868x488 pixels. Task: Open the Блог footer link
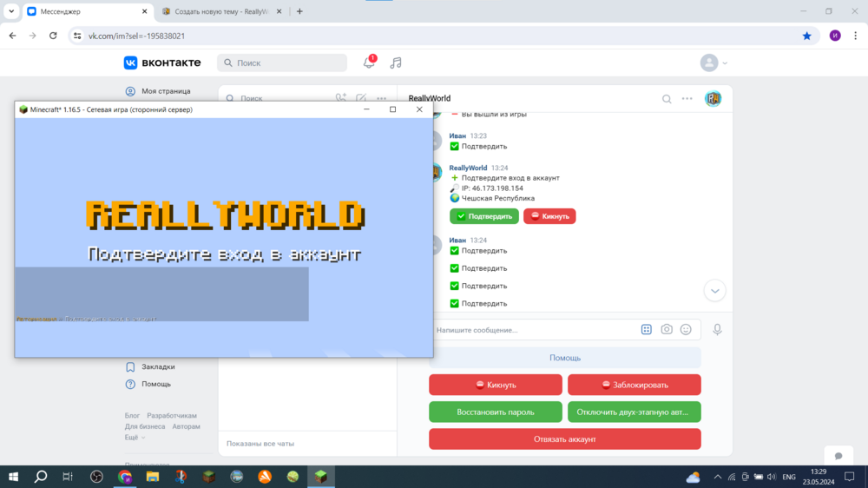132,415
